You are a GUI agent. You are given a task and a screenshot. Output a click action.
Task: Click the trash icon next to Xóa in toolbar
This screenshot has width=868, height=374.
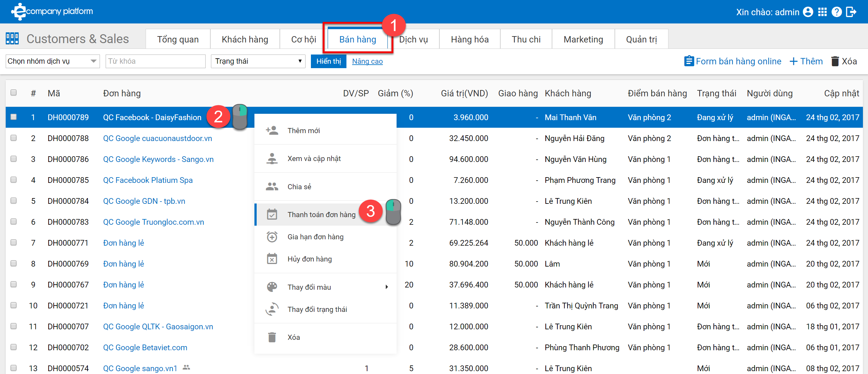(x=835, y=61)
